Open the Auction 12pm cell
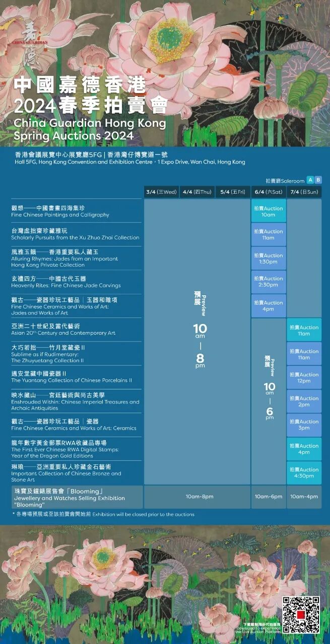Viewport: 330px width, 644px height. tap(304, 377)
